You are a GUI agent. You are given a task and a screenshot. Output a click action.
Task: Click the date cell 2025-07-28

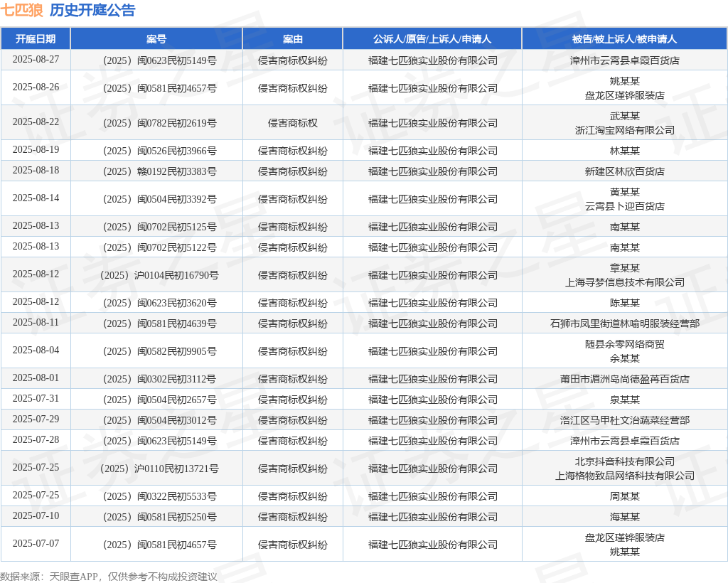(36, 439)
